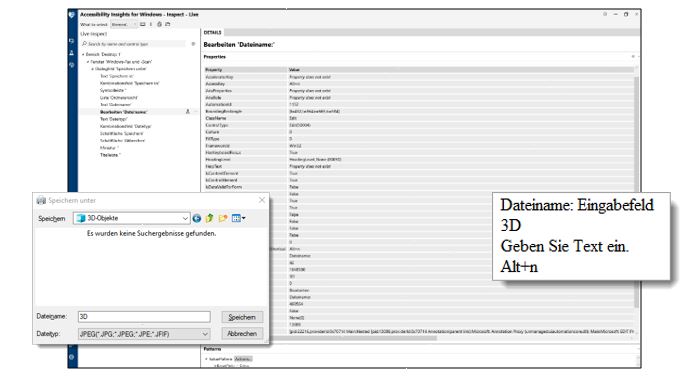Open the tree settings icon beside search box
Viewport: 689px width, 381px height.
tap(193, 44)
